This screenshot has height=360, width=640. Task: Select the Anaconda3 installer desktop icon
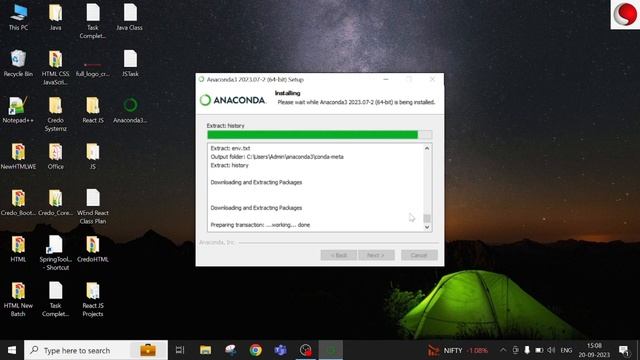(130, 110)
